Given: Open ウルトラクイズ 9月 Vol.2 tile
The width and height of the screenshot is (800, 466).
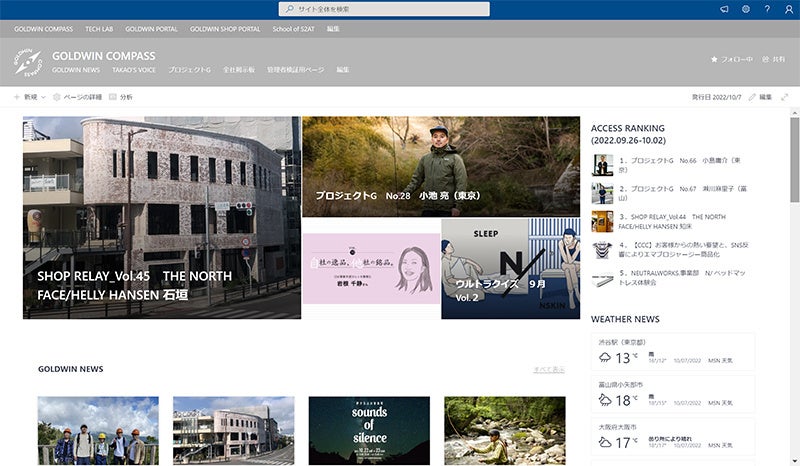Looking at the screenshot, I should 510,269.
